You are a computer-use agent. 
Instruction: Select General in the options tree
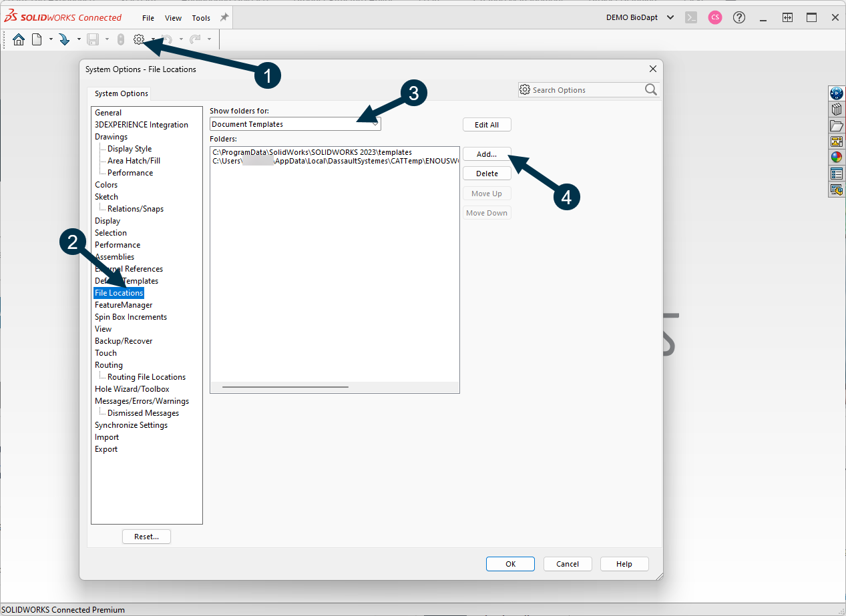[x=108, y=113]
